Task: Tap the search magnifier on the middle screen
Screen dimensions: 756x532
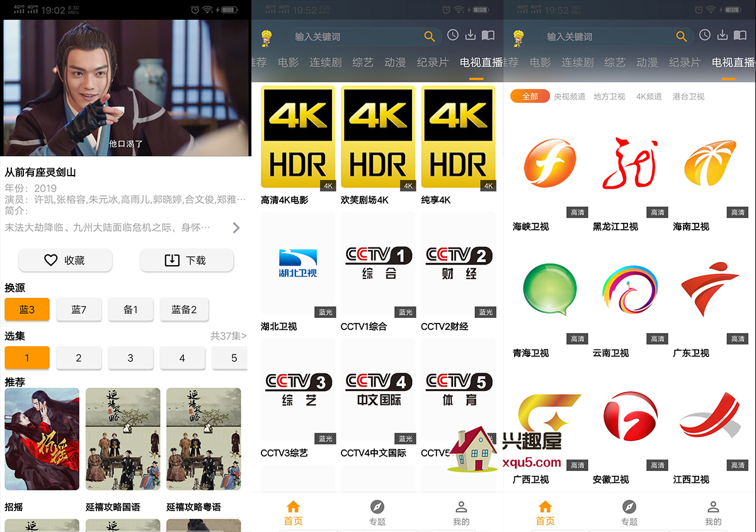Action: click(430, 37)
